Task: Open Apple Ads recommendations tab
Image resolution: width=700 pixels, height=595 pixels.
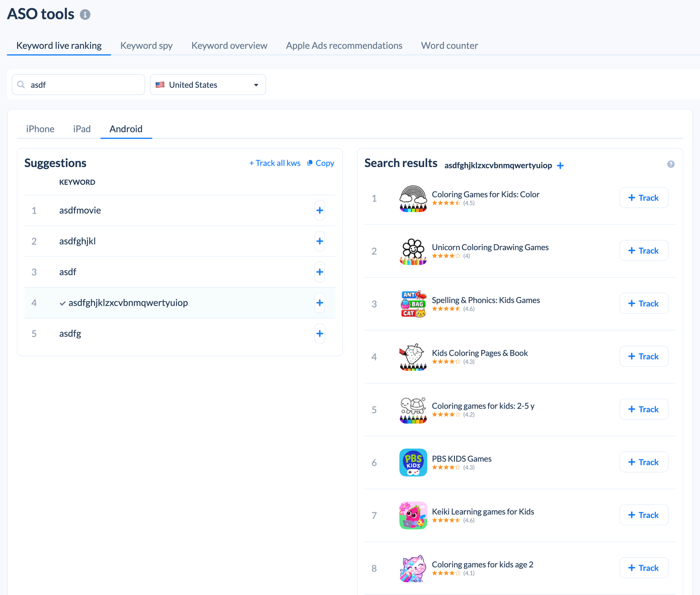Action: coord(344,46)
